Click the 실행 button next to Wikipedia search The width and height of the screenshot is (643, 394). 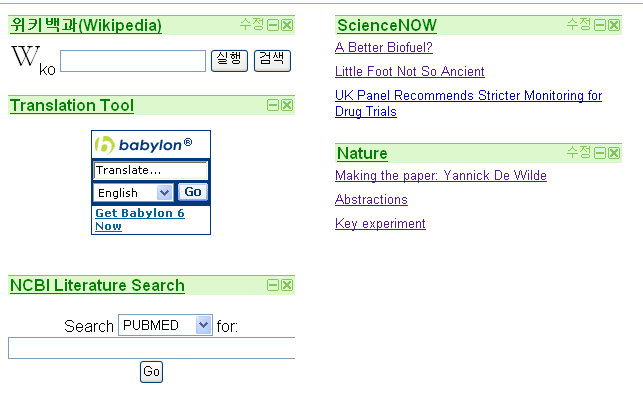229,60
